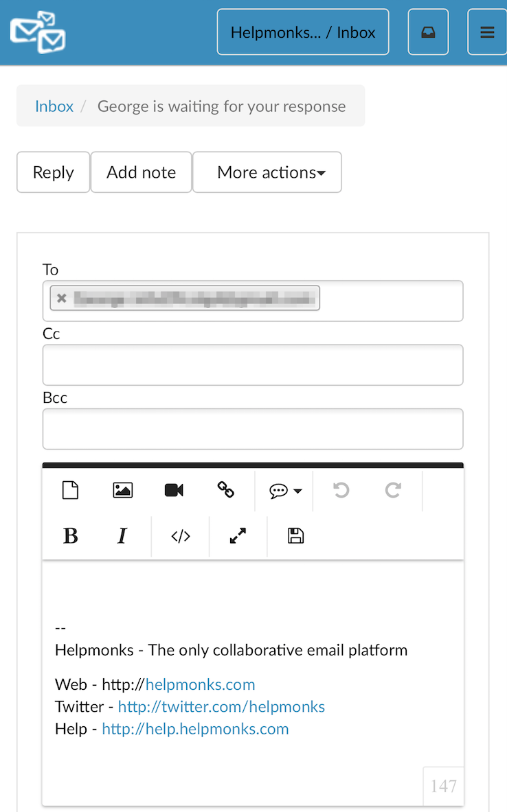Image resolution: width=507 pixels, height=812 pixels.
Task: Toggle bold formatting
Action: [x=71, y=536]
